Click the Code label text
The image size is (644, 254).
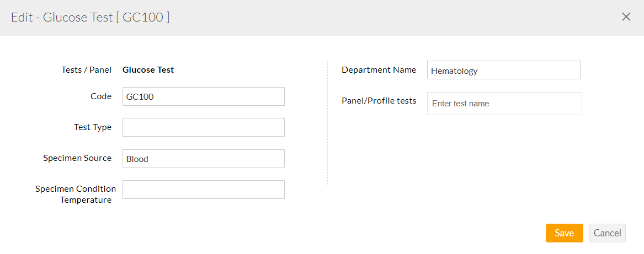pyautogui.click(x=101, y=96)
